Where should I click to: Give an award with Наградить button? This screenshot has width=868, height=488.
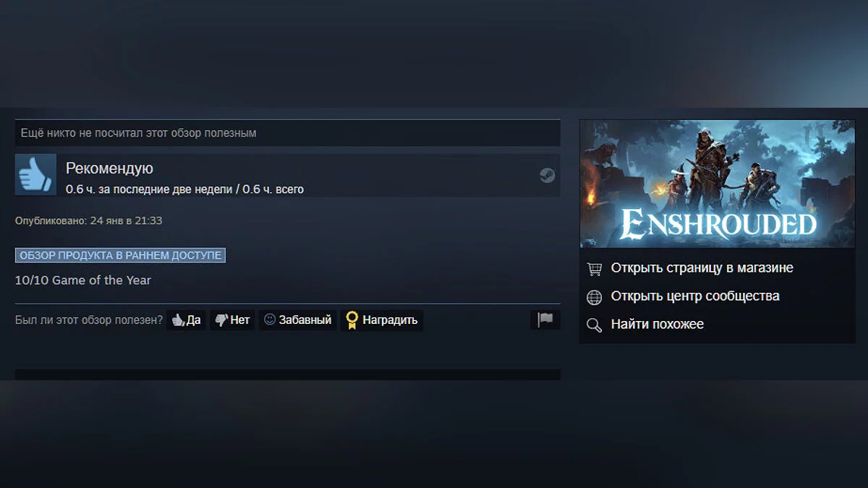(382, 320)
